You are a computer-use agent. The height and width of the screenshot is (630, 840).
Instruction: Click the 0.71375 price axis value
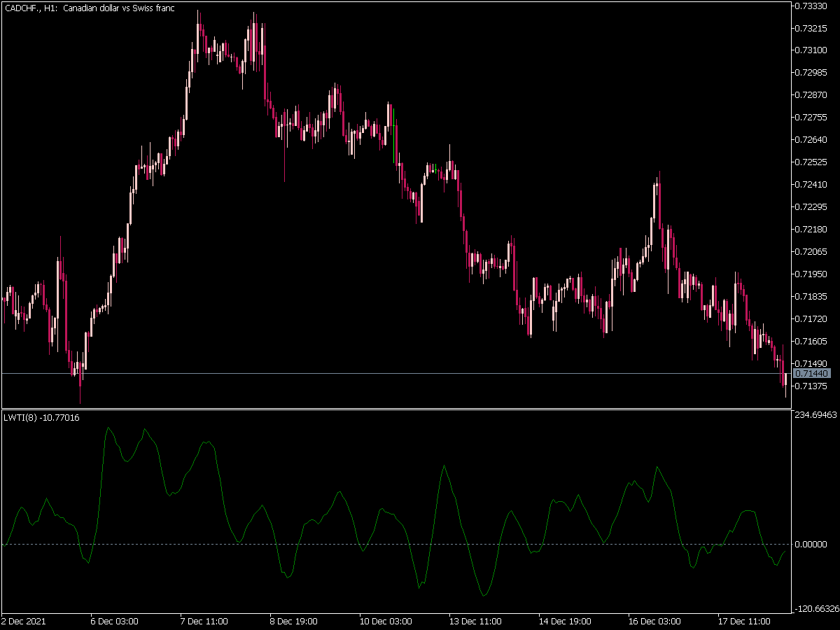(x=812, y=386)
